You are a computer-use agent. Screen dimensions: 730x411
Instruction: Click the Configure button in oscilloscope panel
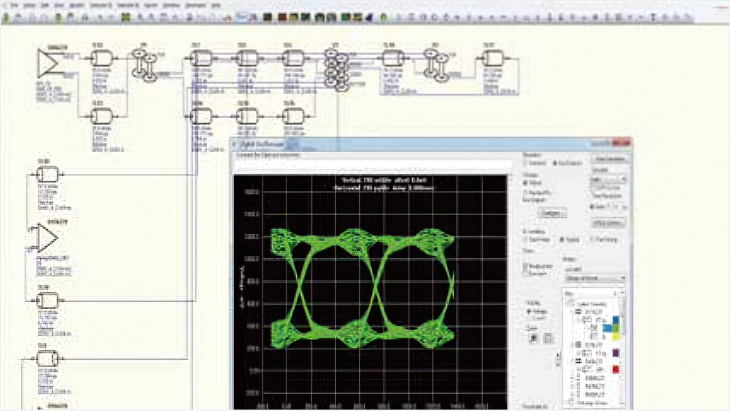point(553,213)
